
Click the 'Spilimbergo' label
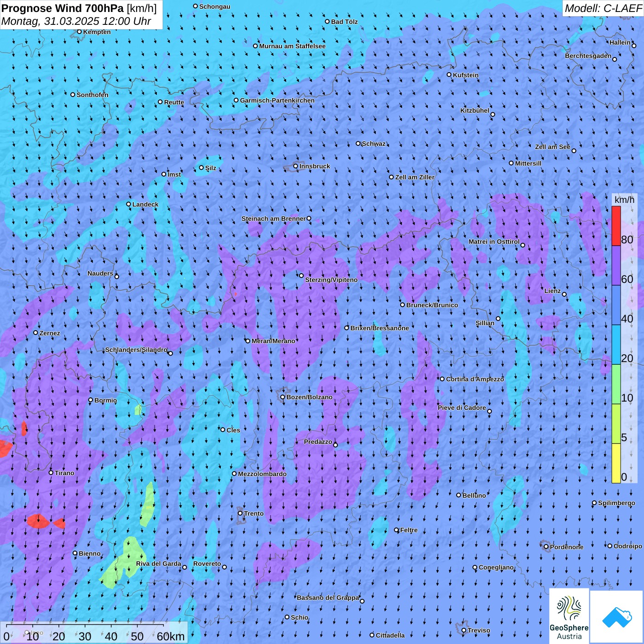(616, 503)
